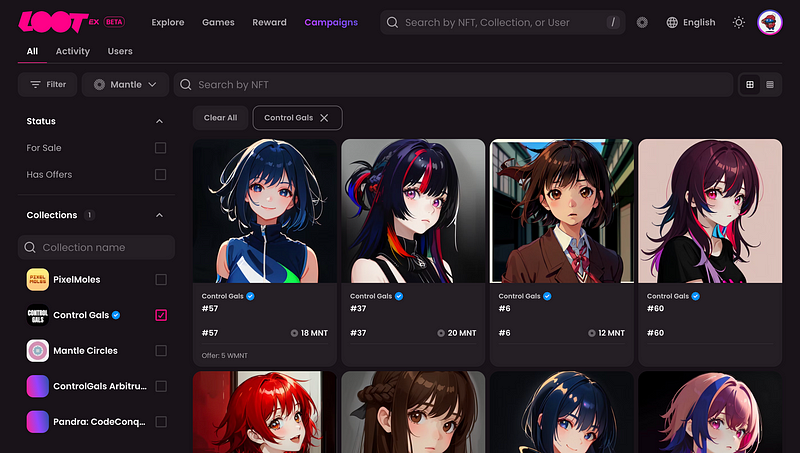Open the red-haired girl thumbnail in second row

pyautogui.click(x=265, y=412)
